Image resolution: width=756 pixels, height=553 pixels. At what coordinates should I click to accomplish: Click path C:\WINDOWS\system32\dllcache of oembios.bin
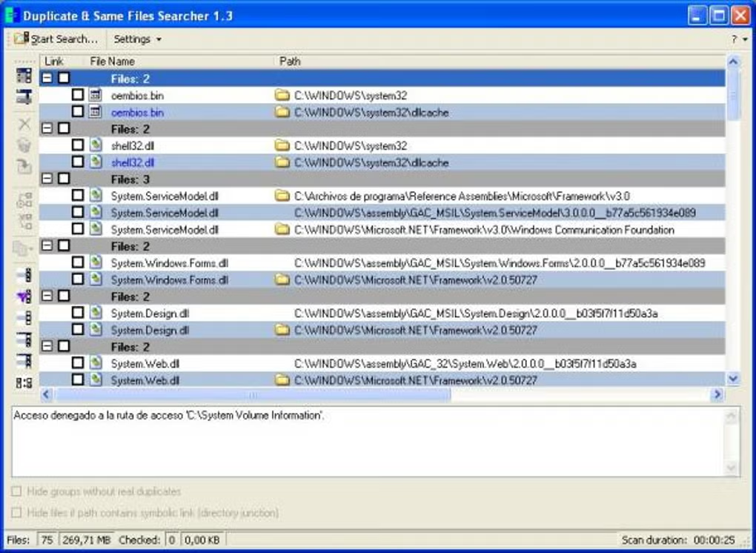coord(371,113)
